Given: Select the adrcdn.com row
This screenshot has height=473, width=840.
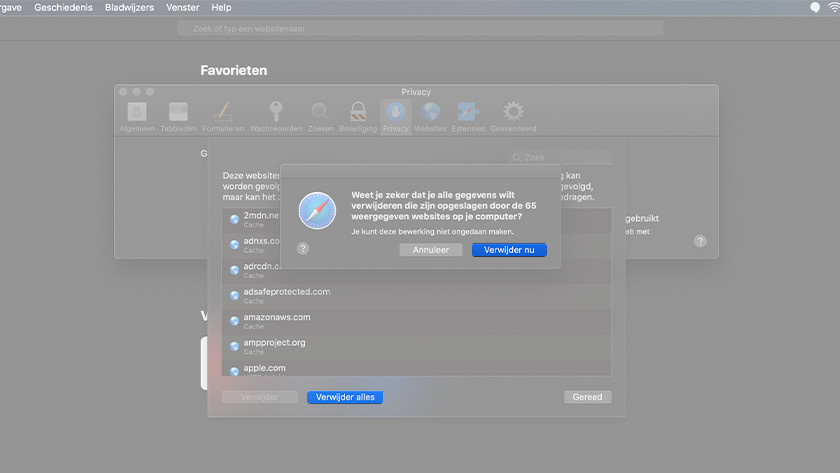Looking at the screenshot, I should click(x=416, y=271).
